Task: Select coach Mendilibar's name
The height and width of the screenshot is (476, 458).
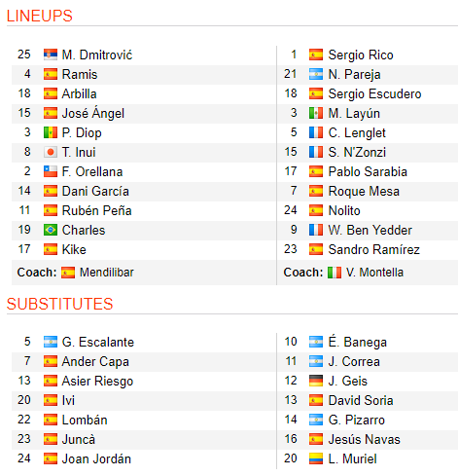Action: pos(107,273)
